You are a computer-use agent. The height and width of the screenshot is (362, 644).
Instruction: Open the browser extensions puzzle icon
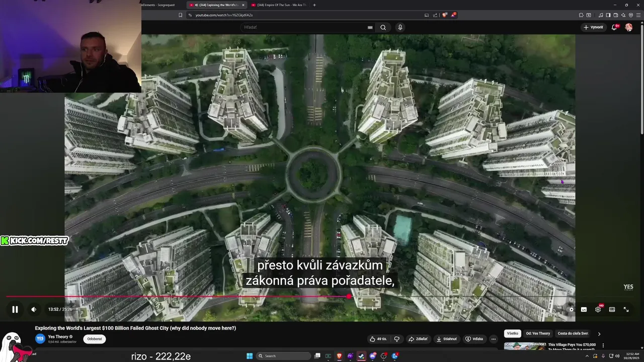(x=581, y=15)
